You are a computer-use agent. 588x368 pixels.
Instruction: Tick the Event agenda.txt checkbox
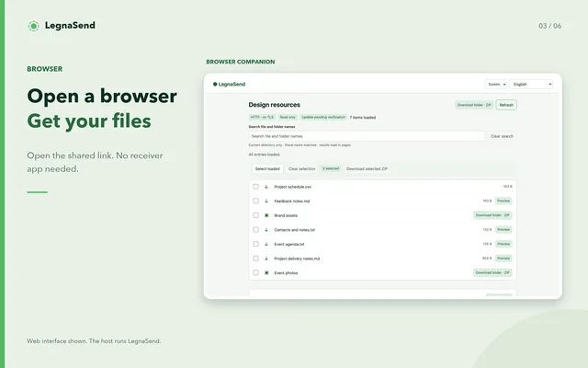[255, 244]
